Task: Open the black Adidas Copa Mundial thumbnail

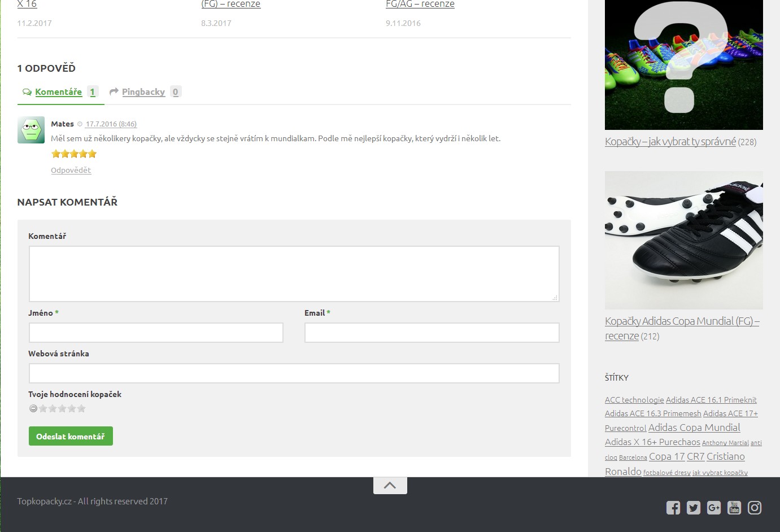Action: tap(684, 240)
